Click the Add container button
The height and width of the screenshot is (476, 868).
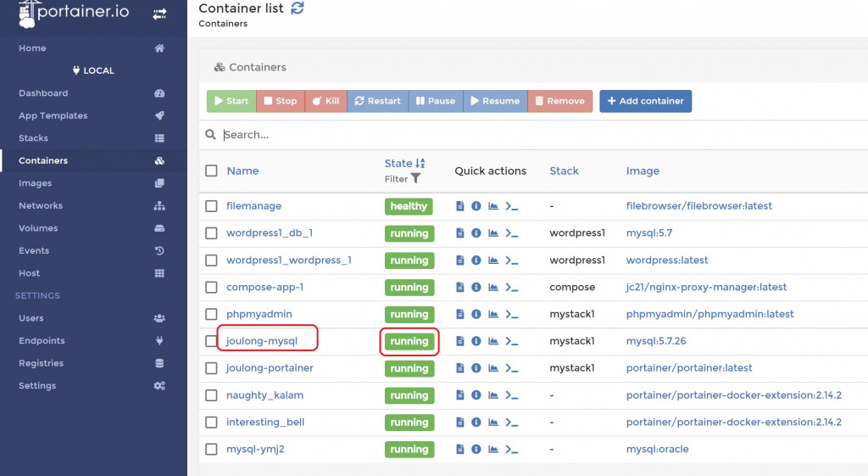(x=645, y=101)
